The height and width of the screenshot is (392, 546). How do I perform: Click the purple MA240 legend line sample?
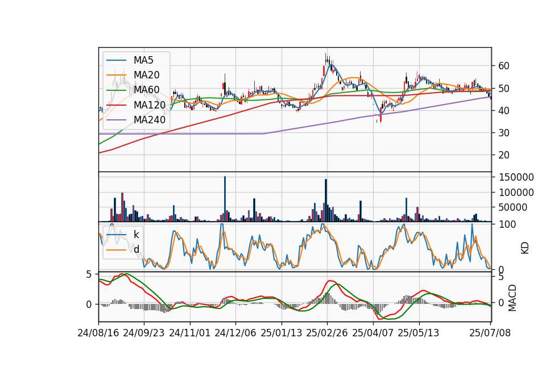click(x=116, y=120)
